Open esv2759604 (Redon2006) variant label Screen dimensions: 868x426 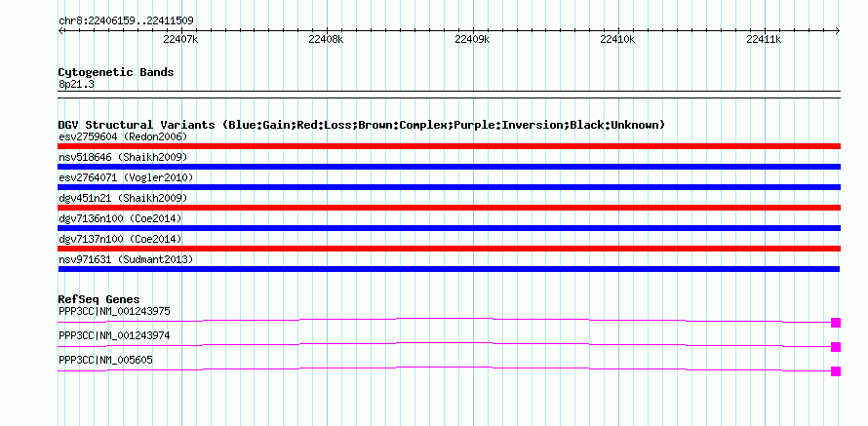tap(123, 136)
